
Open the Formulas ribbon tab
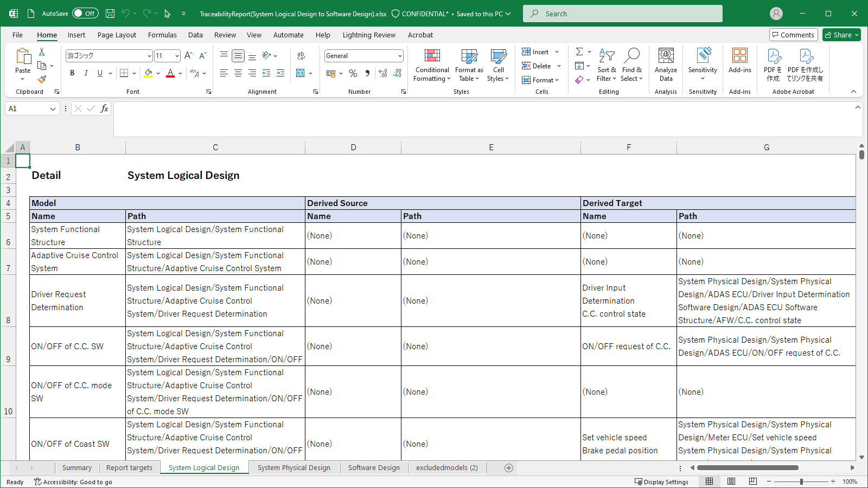(162, 35)
